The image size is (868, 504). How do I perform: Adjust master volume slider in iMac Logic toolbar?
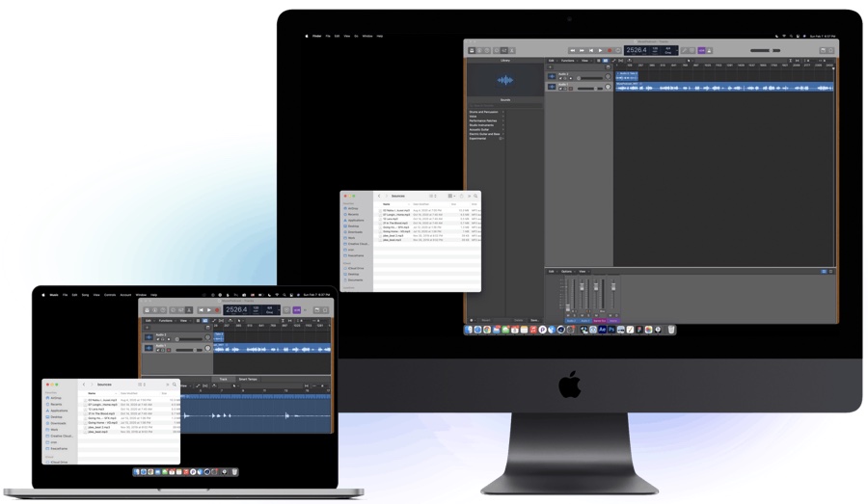point(765,50)
